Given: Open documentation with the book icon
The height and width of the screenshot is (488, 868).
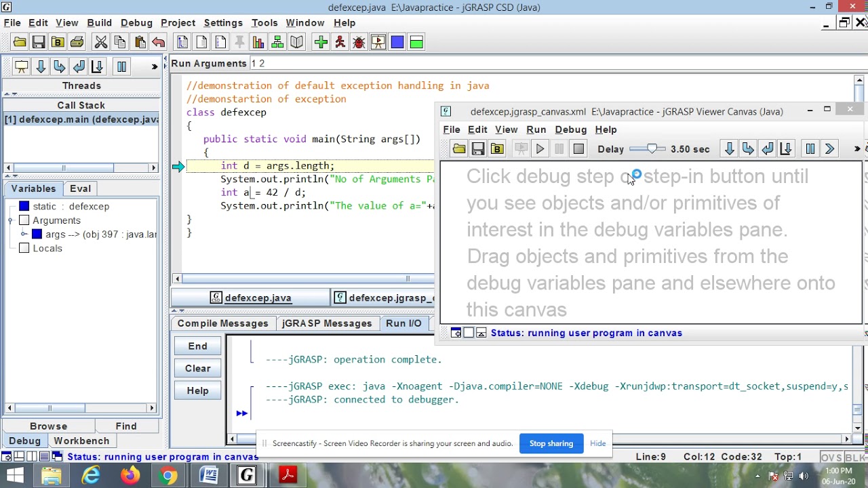Looking at the screenshot, I should (296, 43).
